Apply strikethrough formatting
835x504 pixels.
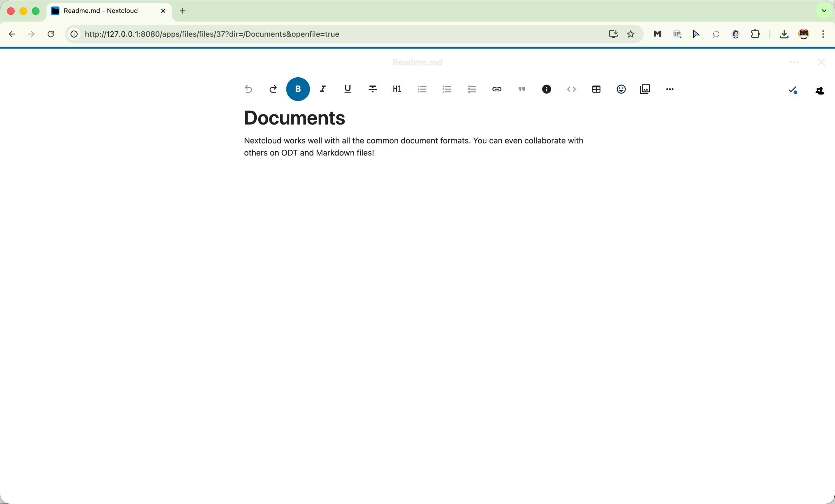pos(372,89)
